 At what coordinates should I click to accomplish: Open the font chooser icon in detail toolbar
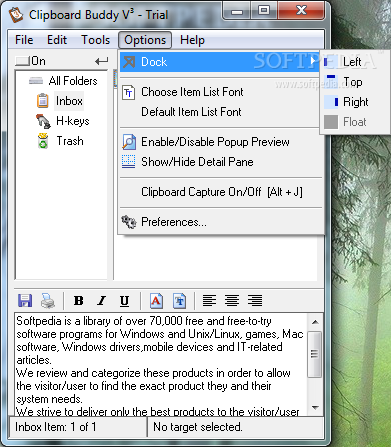click(x=180, y=301)
